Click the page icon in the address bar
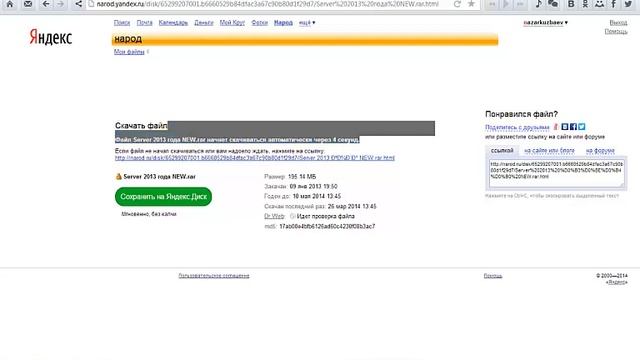640x360 pixels. pyautogui.click(x=91, y=4)
